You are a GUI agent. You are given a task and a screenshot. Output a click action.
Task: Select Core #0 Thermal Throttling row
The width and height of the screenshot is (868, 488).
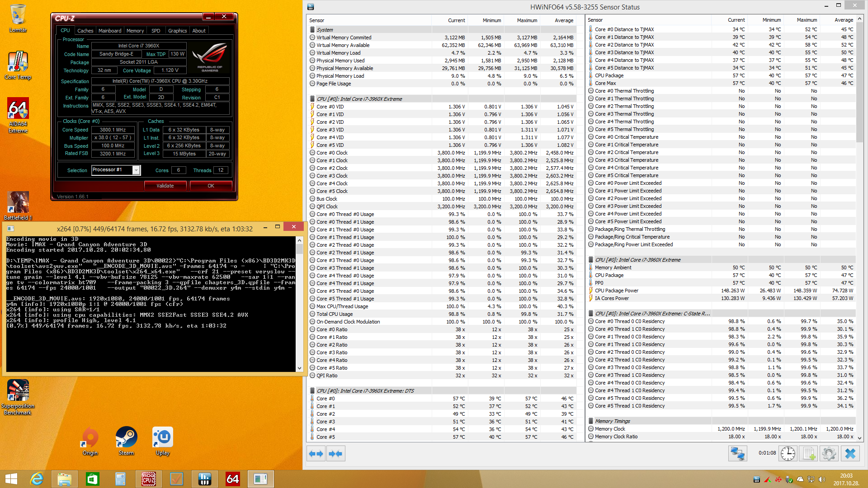721,91
